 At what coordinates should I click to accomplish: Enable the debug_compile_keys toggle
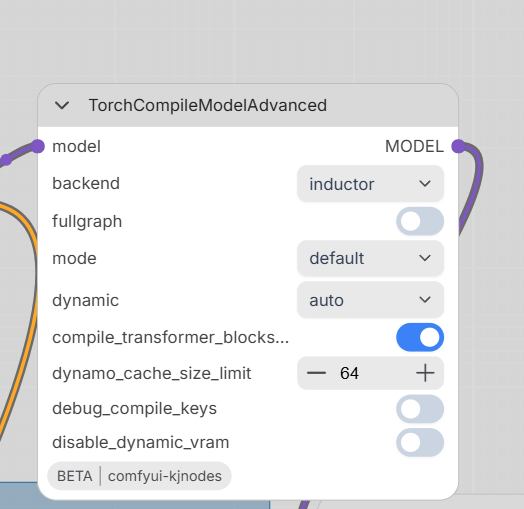[420, 409]
